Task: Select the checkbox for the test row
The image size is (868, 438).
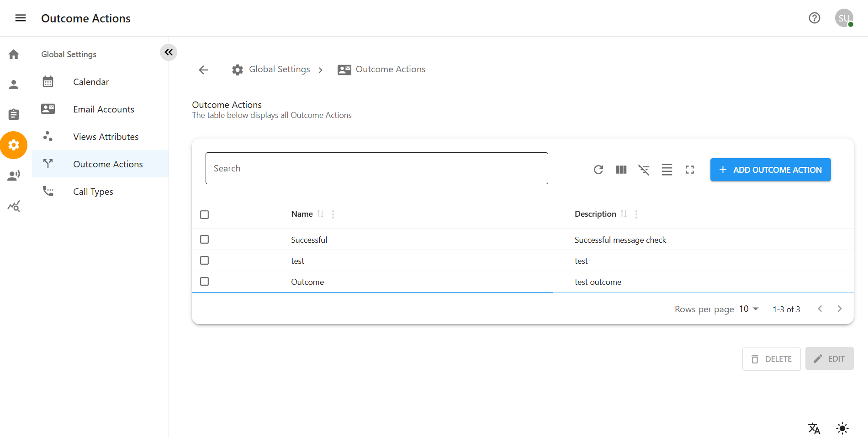Action: pyautogui.click(x=204, y=261)
